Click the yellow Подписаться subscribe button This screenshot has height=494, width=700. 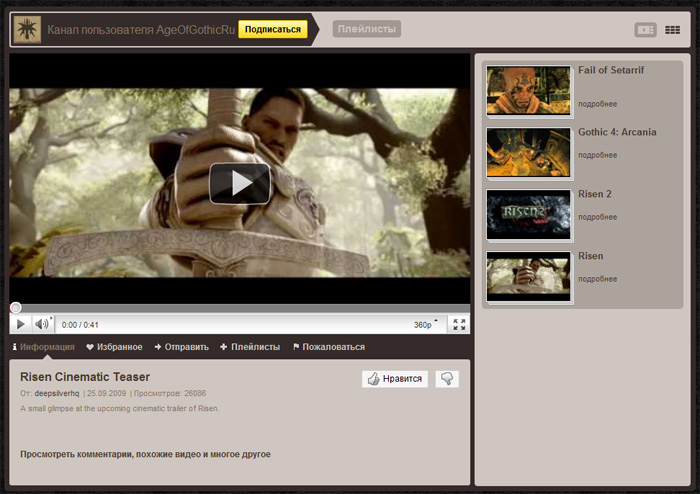[x=272, y=30]
